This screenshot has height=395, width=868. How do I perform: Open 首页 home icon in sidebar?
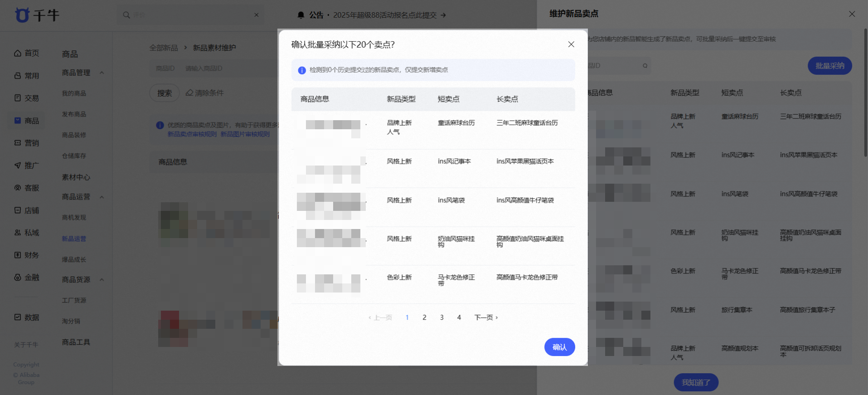point(18,53)
